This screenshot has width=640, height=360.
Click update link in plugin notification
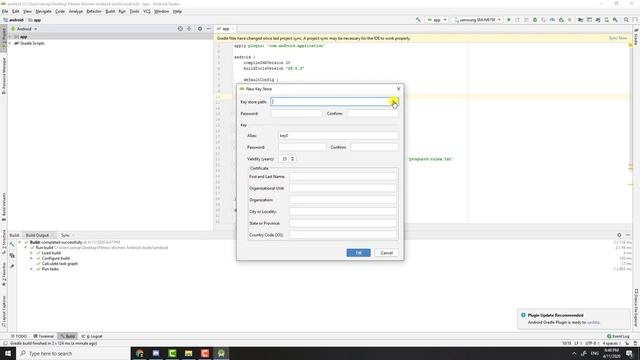coord(593,322)
